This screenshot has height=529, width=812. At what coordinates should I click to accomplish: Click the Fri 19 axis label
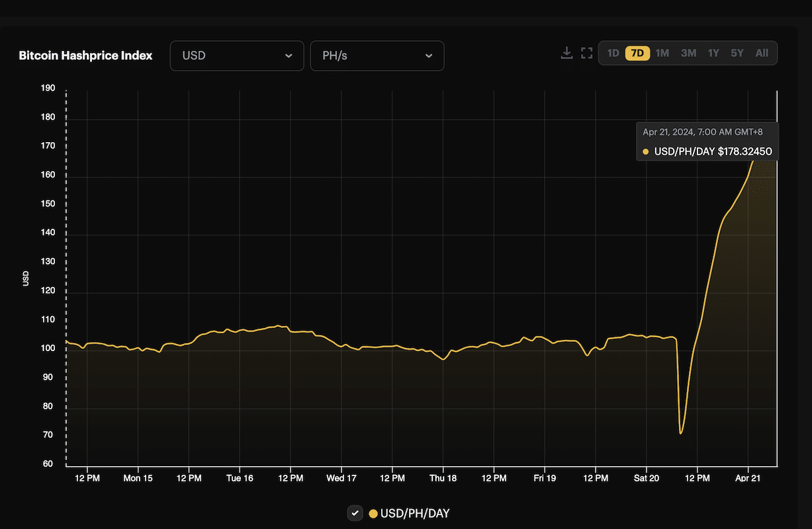[545, 478]
